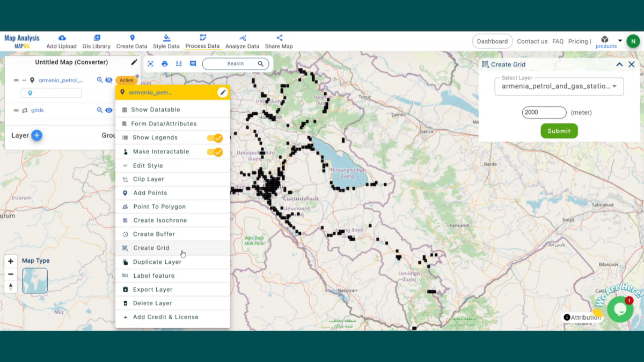Click the print map icon
This screenshot has height=362, width=644.
[x=165, y=63]
